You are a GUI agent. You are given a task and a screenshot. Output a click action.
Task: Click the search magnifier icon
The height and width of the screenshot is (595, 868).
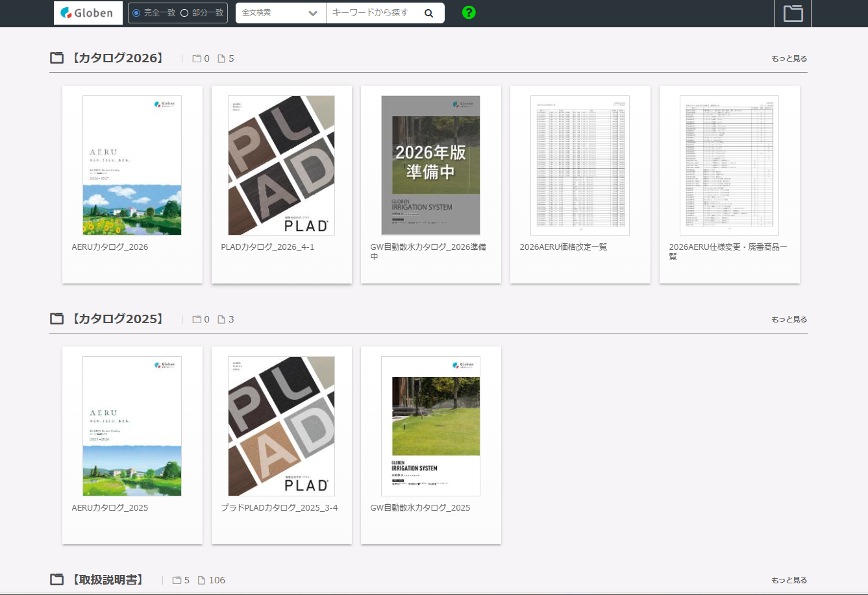[428, 13]
